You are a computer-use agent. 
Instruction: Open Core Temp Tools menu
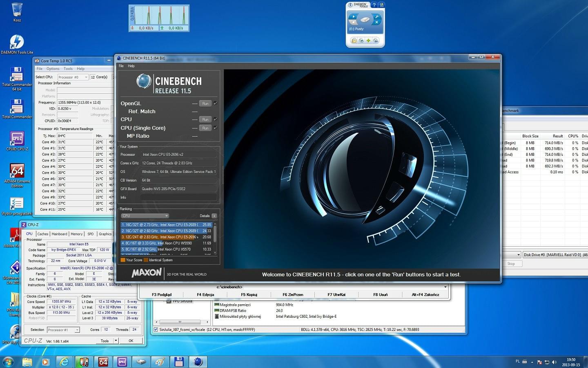click(68, 69)
